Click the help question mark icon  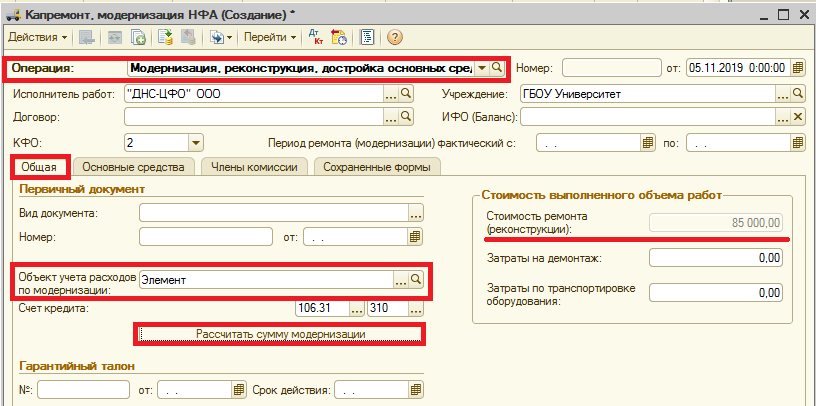coord(394,37)
